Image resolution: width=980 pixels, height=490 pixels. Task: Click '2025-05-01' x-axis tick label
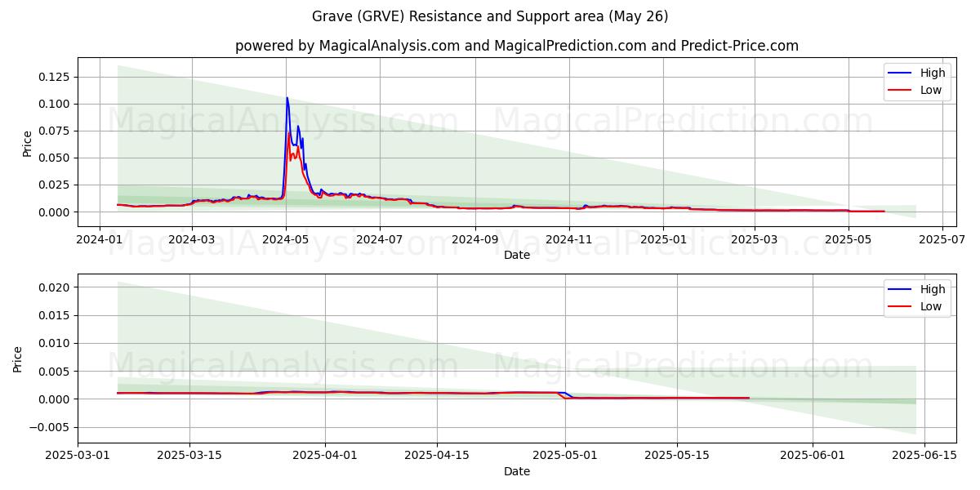(564, 457)
